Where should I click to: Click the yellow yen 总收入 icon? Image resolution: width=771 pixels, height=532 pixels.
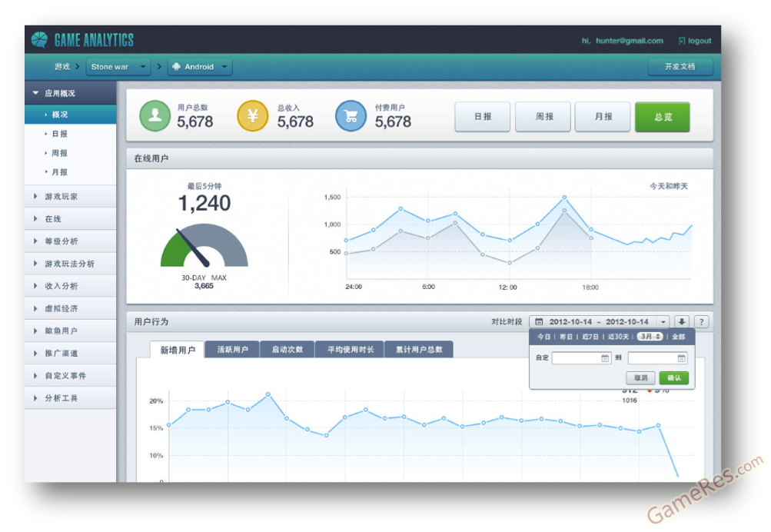pos(253,115)
